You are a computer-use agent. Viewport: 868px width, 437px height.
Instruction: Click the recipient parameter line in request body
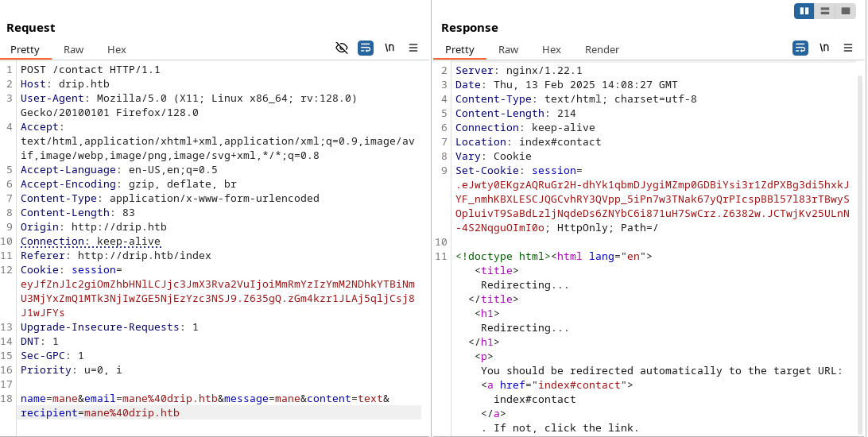[100, 413]
